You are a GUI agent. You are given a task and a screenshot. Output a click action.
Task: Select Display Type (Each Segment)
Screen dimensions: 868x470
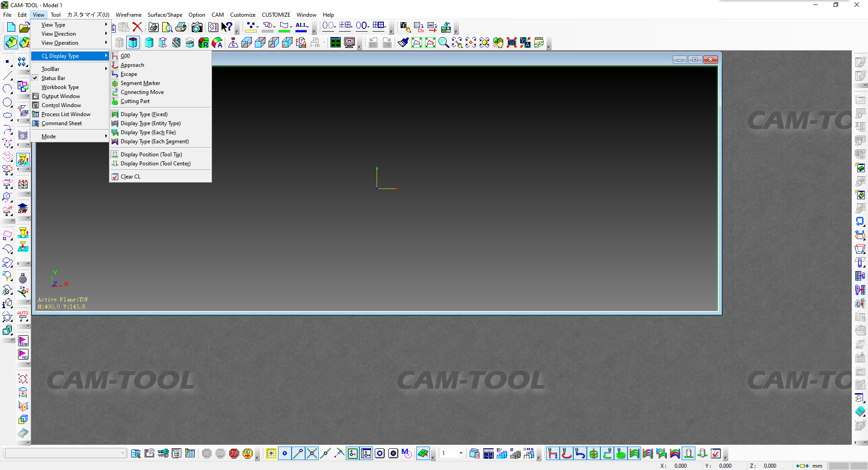pos(160,141)
